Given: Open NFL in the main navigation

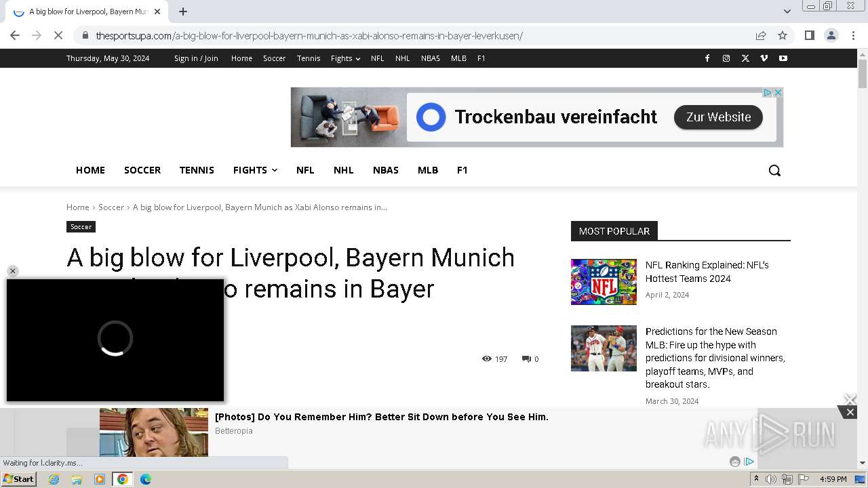Looking at the screenshot, I should tap(305, 170).
